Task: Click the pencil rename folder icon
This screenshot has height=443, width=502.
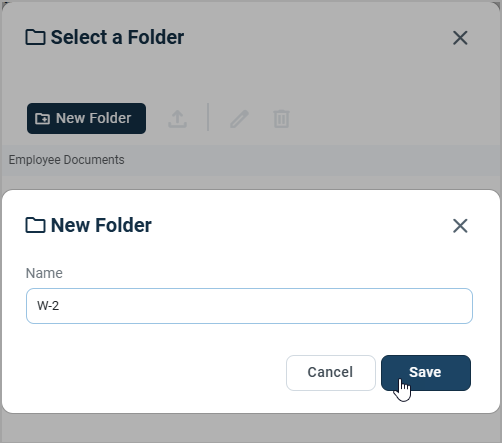Action: coord(239,119)
